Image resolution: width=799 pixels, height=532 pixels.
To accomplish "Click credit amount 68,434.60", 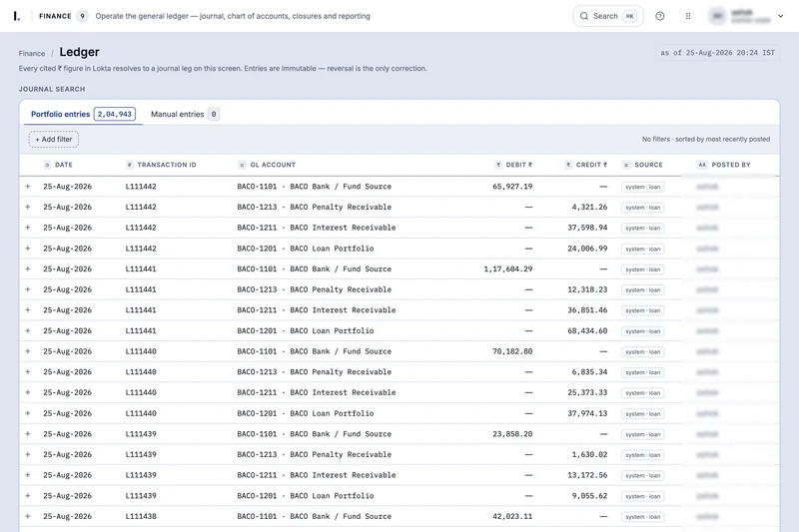I will tap(587, 331).
